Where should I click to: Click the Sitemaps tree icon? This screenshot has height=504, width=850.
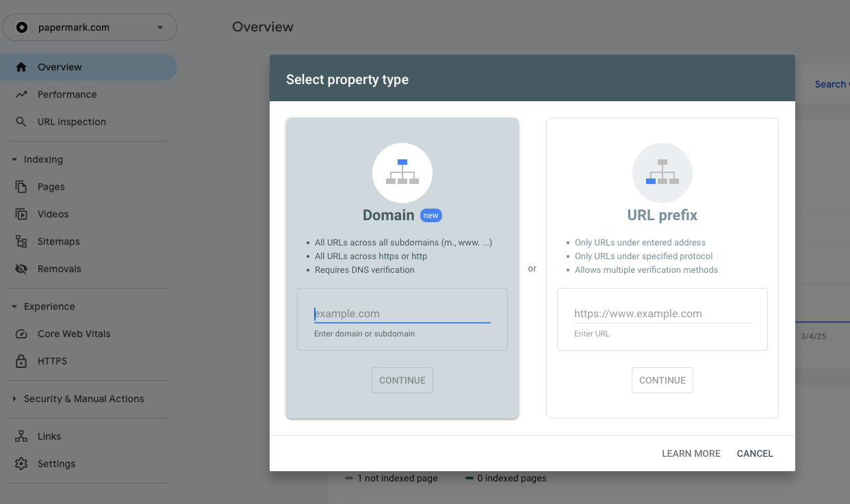(21, 241)
